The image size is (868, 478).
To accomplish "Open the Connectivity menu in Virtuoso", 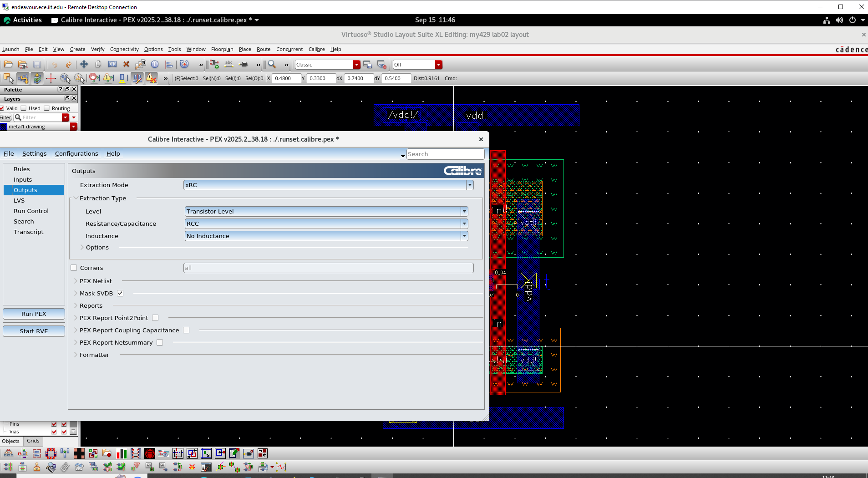I will point(124,49).
